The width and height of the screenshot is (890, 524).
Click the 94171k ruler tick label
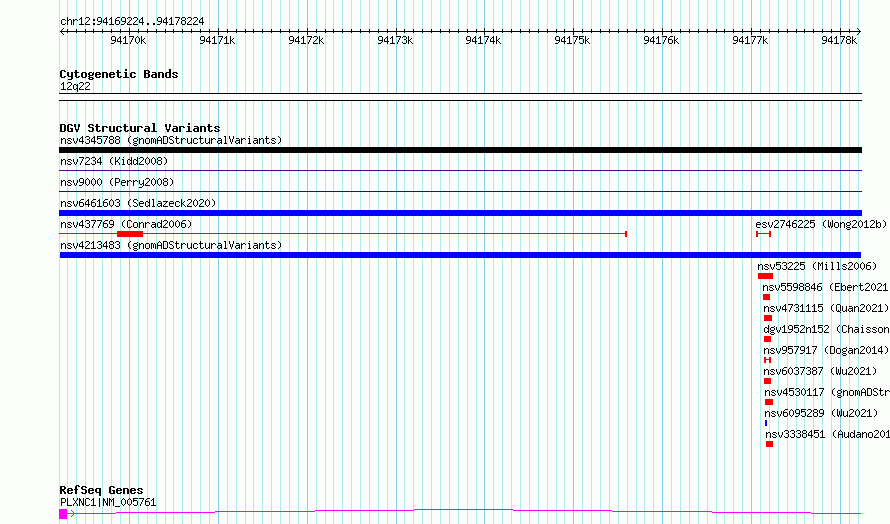pos(217,40)
